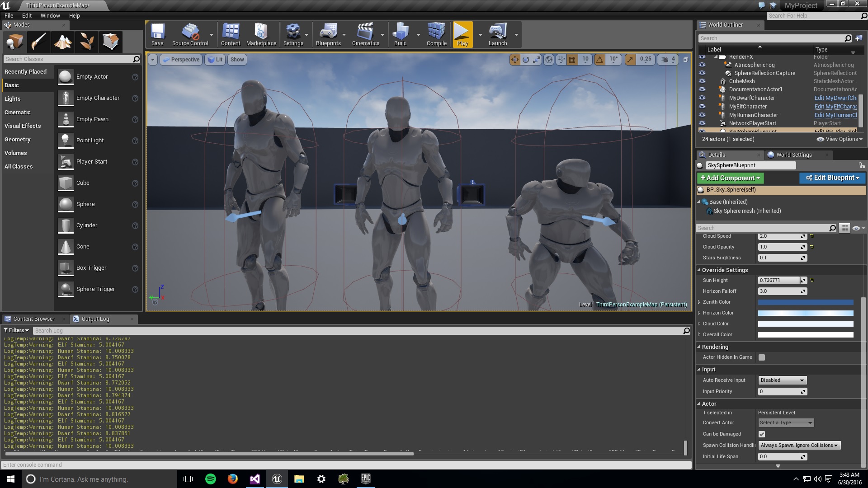Expand the Horizon Color property

click(699, 313)
